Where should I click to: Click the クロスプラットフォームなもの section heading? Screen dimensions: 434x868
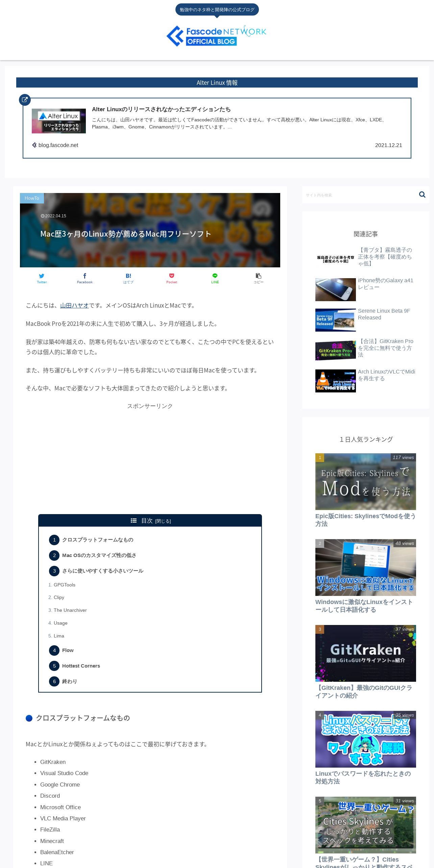(x=83, y=718)
